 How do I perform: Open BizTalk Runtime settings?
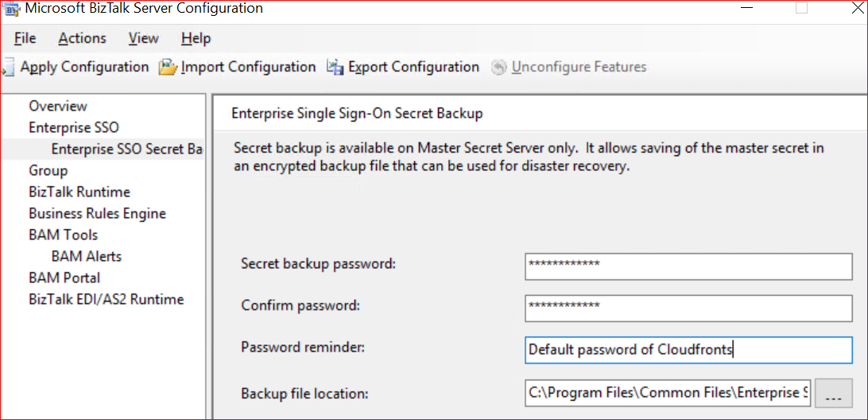pos(79,192)
